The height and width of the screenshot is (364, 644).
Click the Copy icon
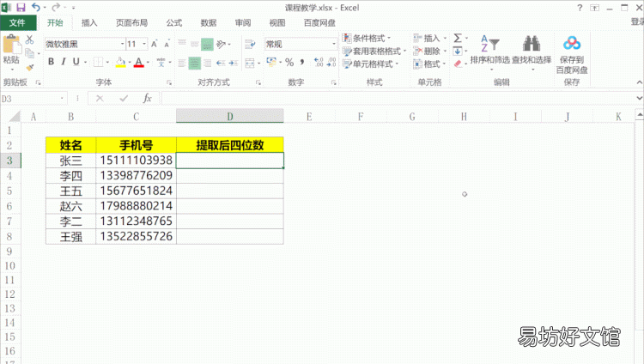click(x=29, y=53)
